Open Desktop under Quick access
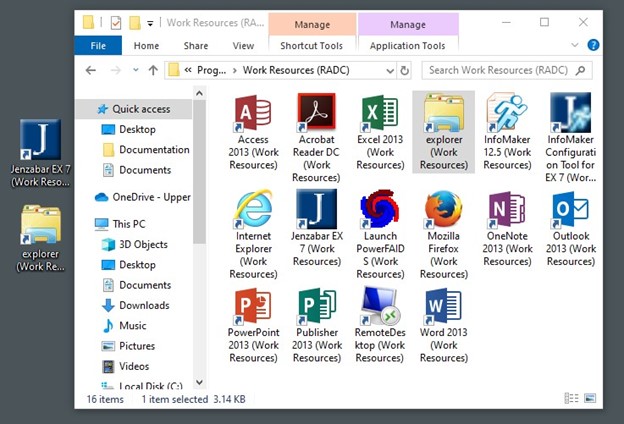The width and height of the screenshot is (624, 424). coord(137,129)
